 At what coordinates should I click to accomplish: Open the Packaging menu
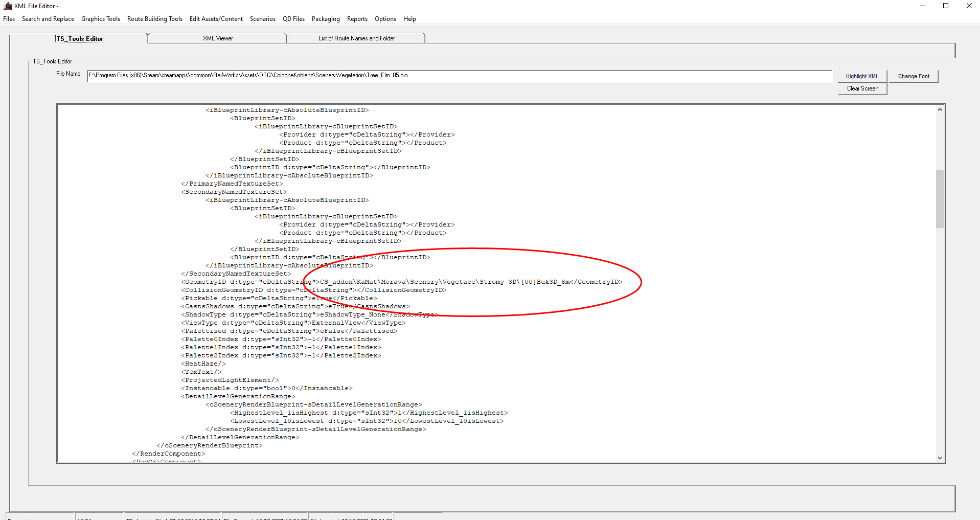point(326,19)
